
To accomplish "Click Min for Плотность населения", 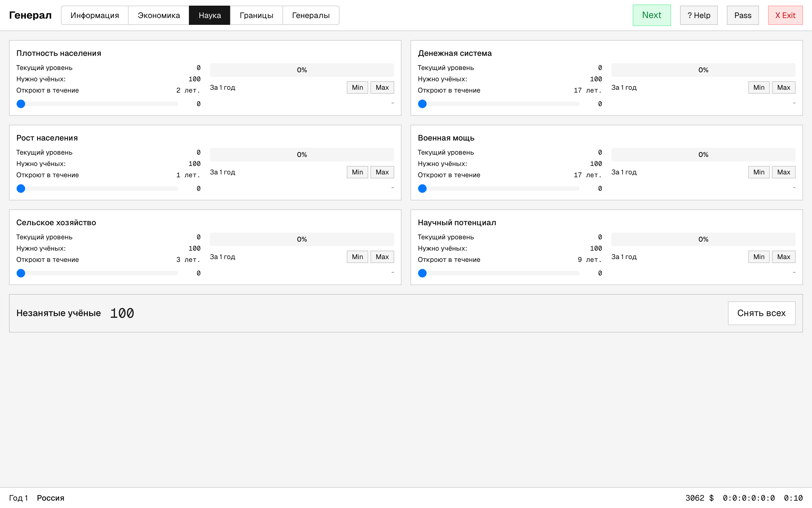I will 357,87.
